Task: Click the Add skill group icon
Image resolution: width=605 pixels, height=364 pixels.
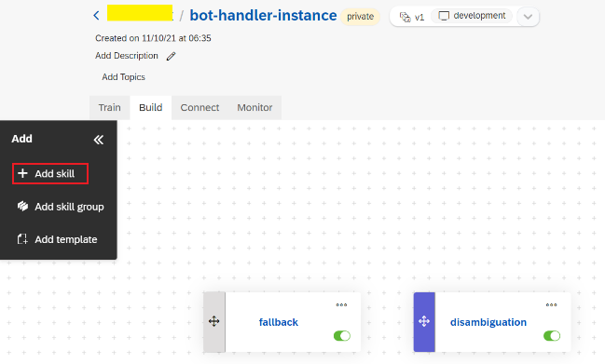Action: point(22,207)
